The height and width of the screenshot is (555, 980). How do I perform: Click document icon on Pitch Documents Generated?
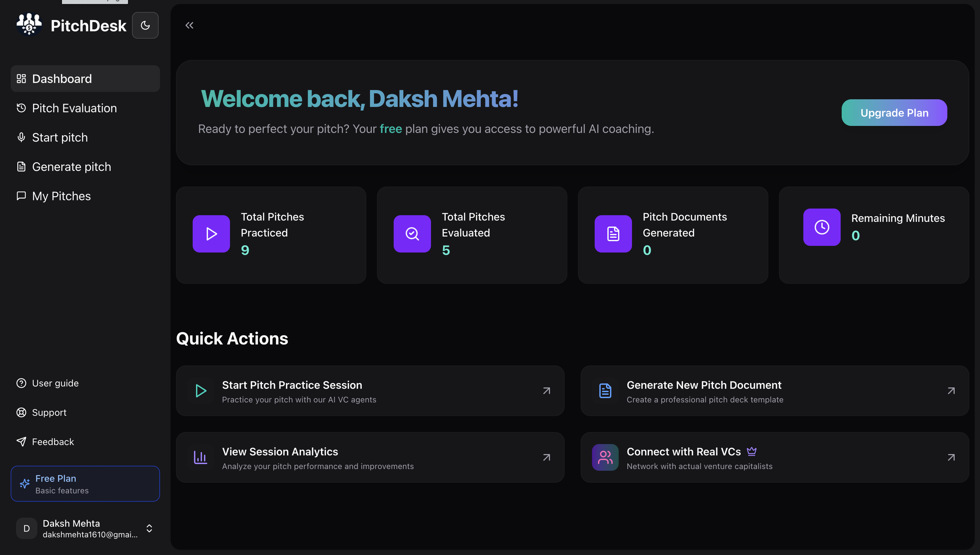613,234
